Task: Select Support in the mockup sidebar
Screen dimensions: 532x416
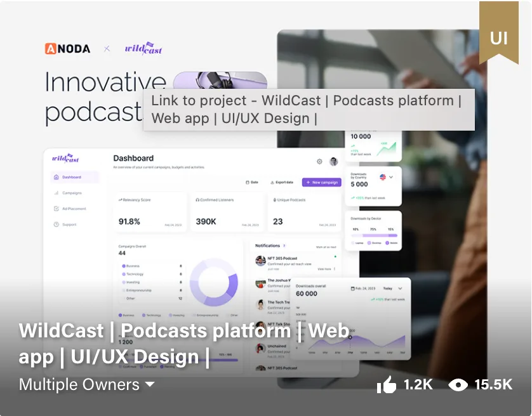Action: [x=65, y=224]
